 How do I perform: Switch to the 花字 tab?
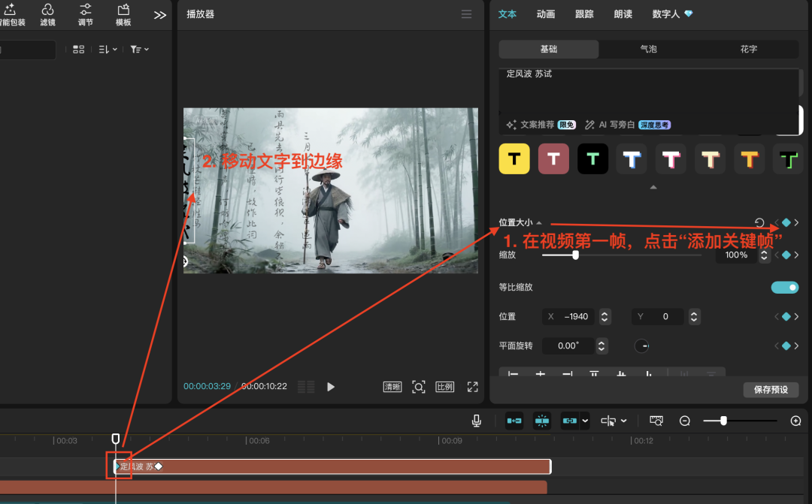coord(747,49)
